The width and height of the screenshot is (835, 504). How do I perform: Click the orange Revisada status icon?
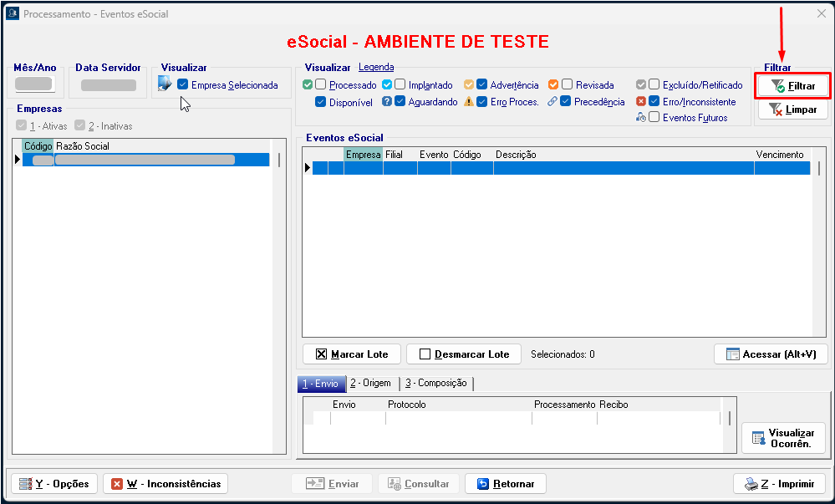[x=553, y=85]
